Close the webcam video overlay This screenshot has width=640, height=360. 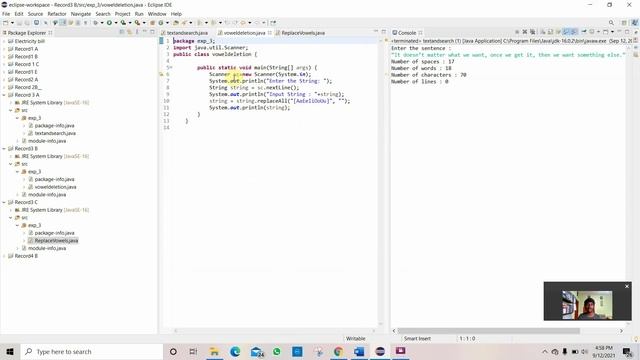(x=627, y=287)
